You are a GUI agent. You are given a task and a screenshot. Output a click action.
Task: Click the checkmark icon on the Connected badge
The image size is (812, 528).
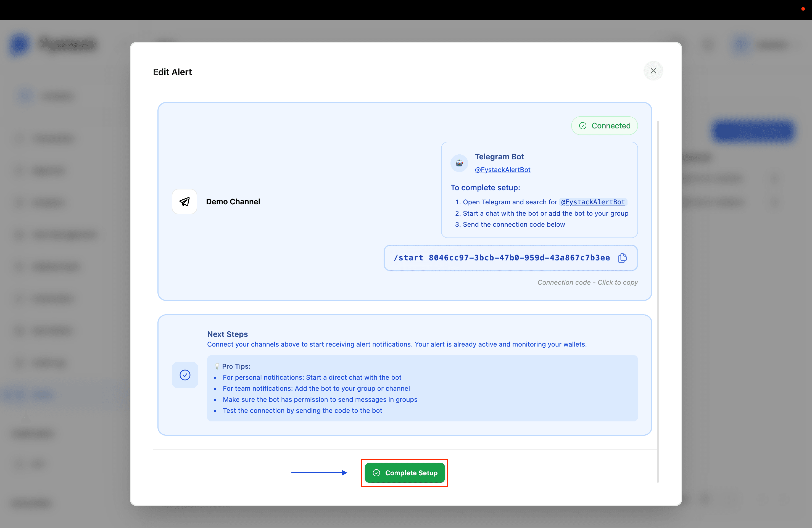point(583,126)
